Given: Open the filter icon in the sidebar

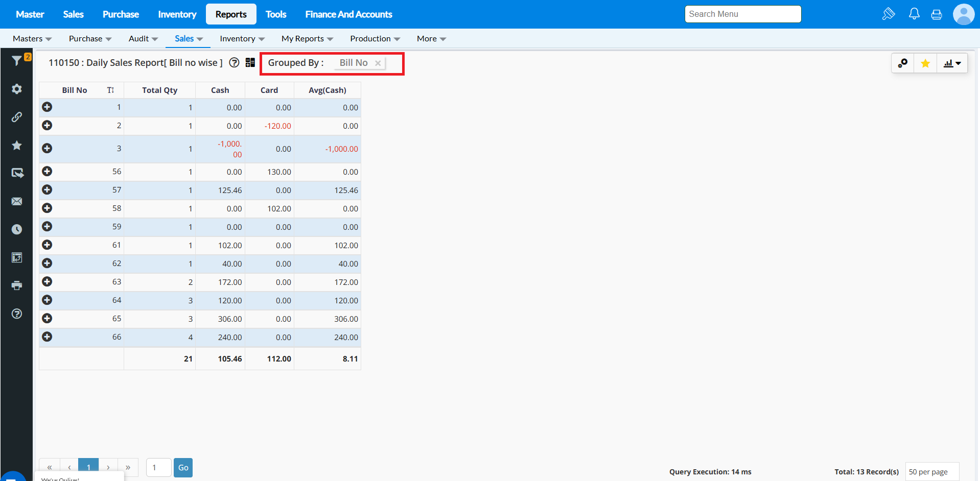Looking at the screenshot, I should (17, 61).
